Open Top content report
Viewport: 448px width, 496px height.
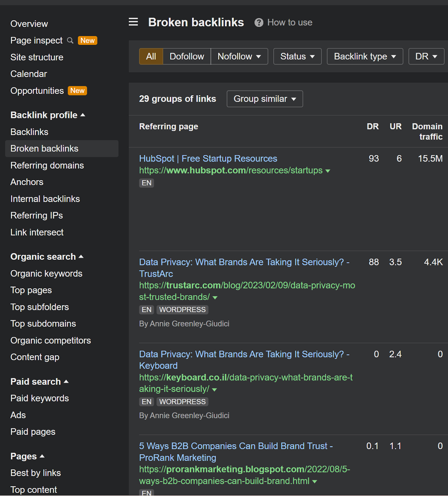(34, 490)
